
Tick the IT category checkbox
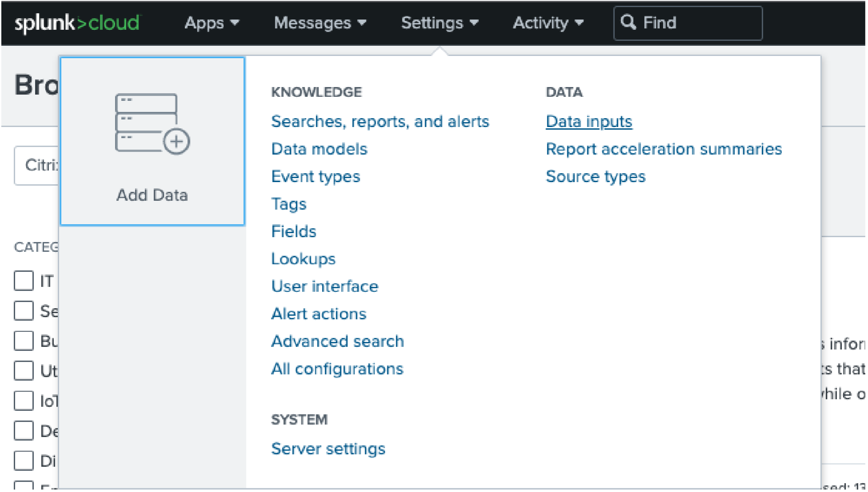24,281
